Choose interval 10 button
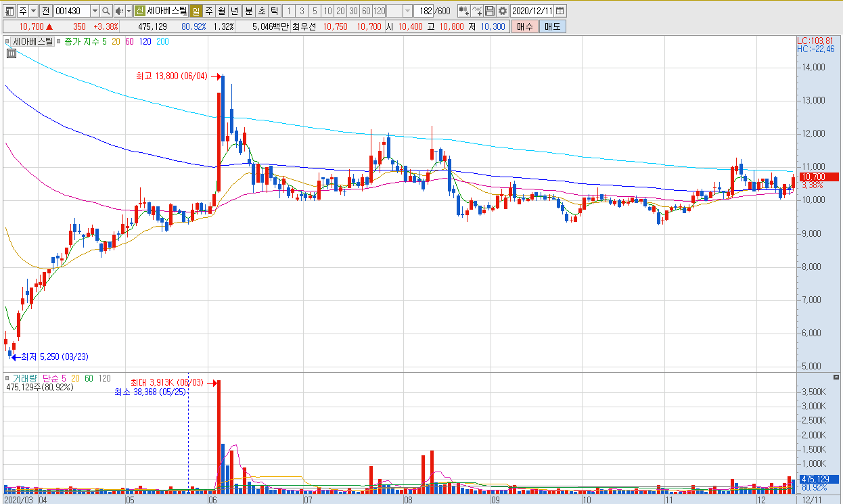The width and height of the screenshot is (843, 504). (x=327, y=11)
